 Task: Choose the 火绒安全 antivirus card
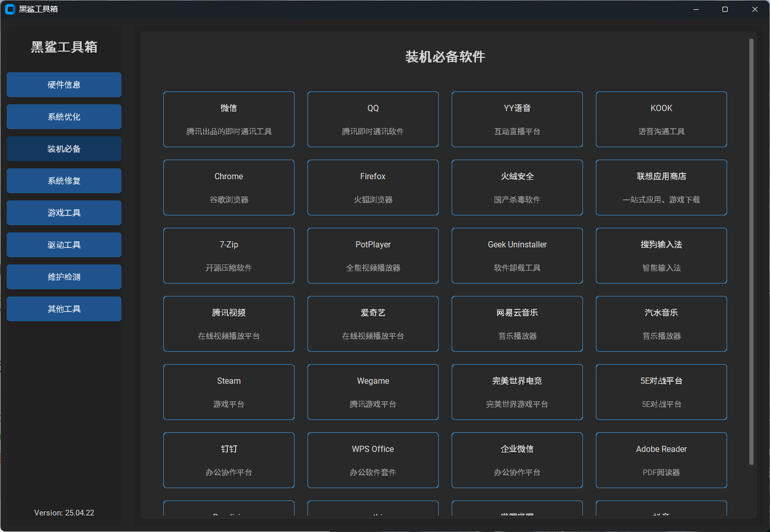tap(517, 187)
